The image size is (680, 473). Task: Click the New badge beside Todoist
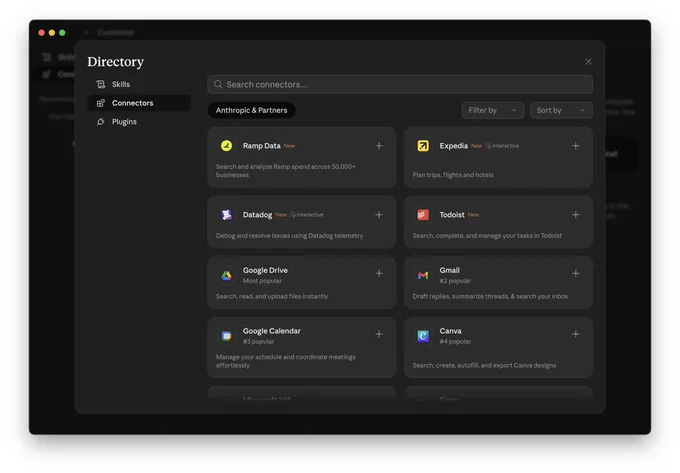474,215
